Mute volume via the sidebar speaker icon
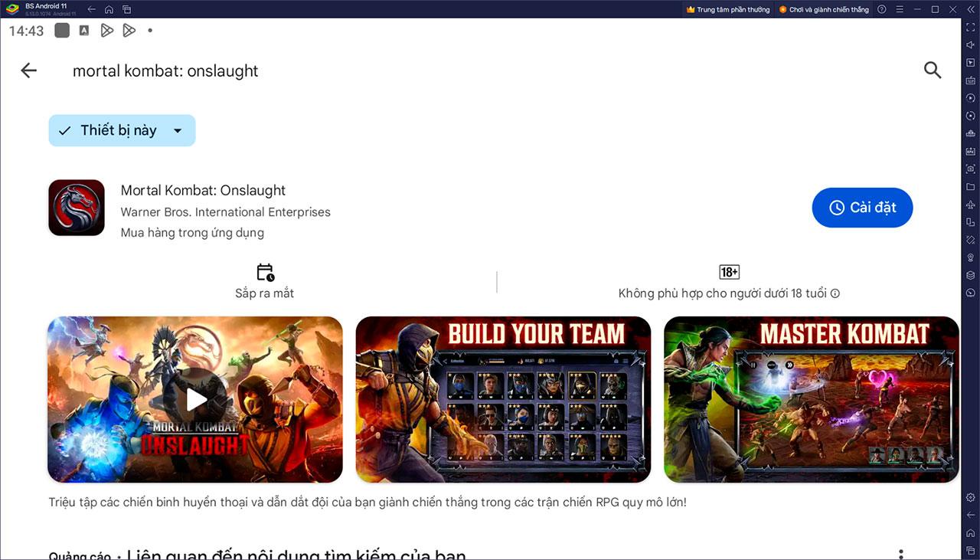 [x=970, y=44]
